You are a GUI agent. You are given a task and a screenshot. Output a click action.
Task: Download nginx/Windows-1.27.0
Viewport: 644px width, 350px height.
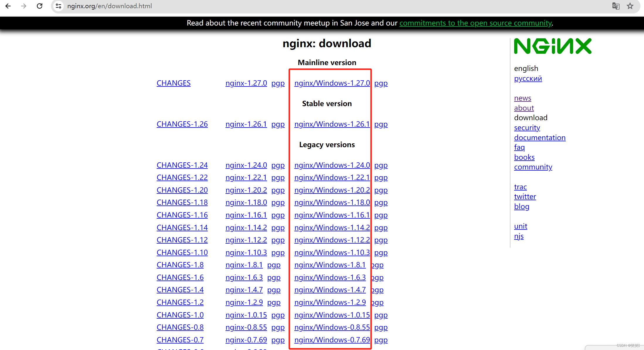click(332, 83)
